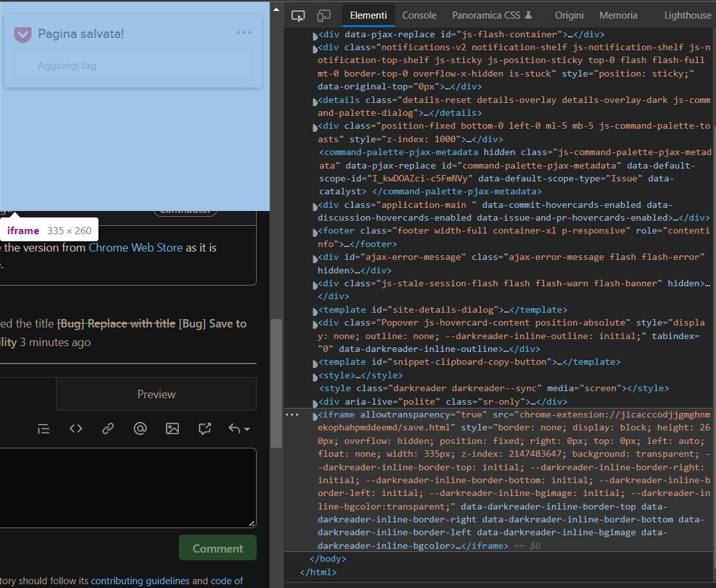
Task: Toggle the device emulation toolbar
Action: coord(323,15)
